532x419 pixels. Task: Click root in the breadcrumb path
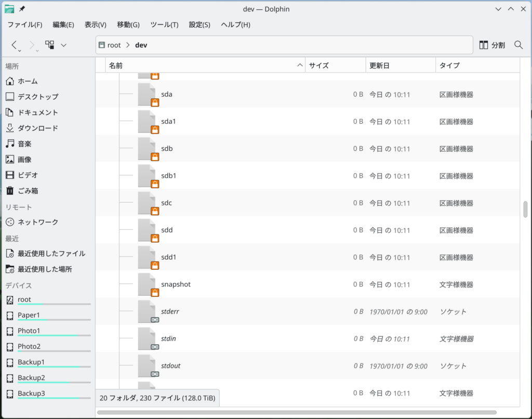[x=114, y=45]
